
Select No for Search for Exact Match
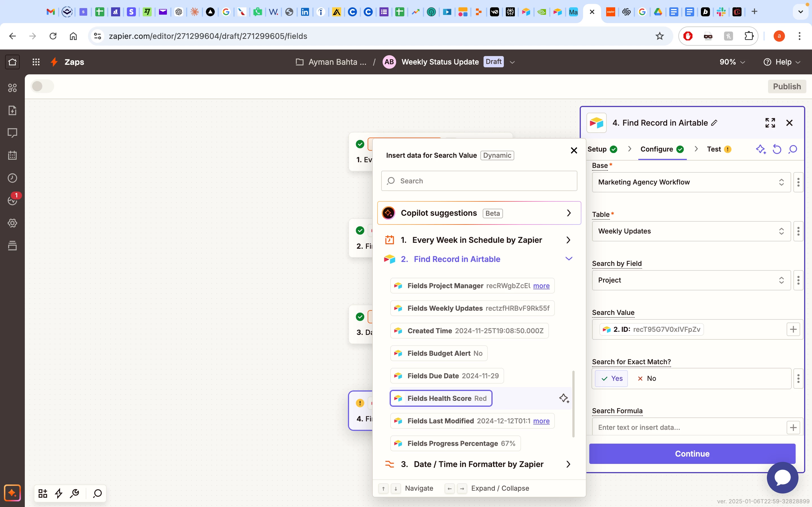pos(646,378)
